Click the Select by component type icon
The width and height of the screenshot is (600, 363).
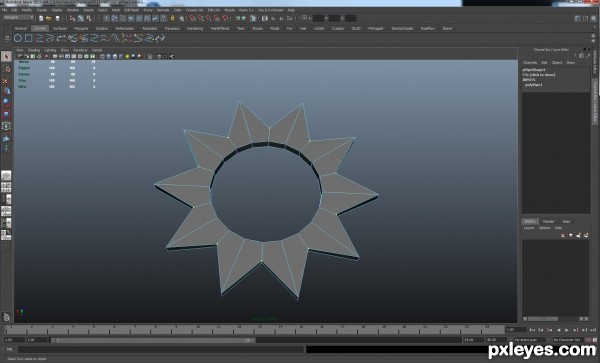(89, 18)
